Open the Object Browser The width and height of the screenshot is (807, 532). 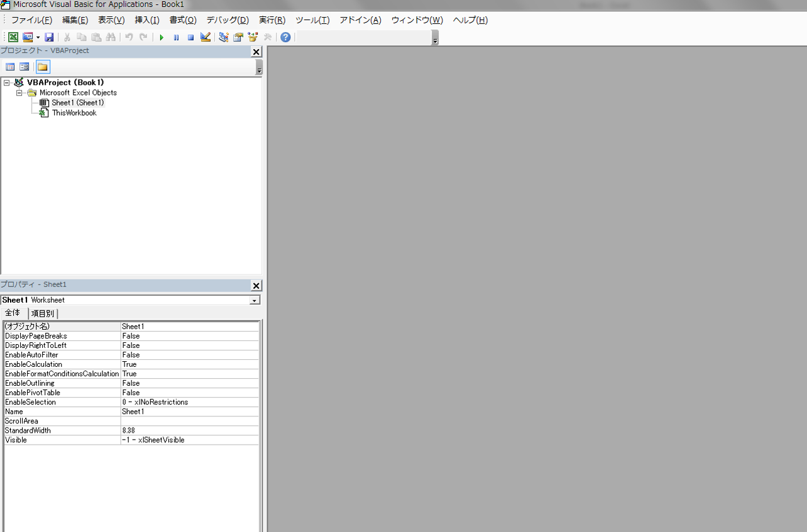tap(253, 37)
